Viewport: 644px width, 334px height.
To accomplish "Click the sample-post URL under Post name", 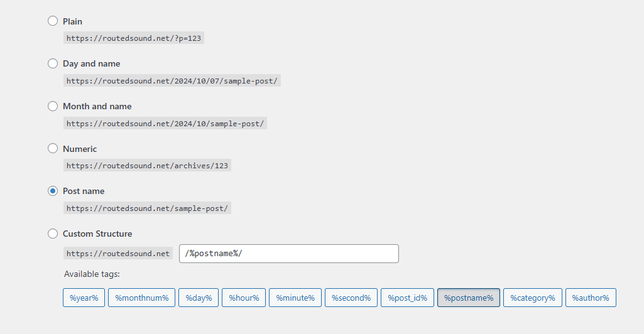I will [x=147, y=208].
